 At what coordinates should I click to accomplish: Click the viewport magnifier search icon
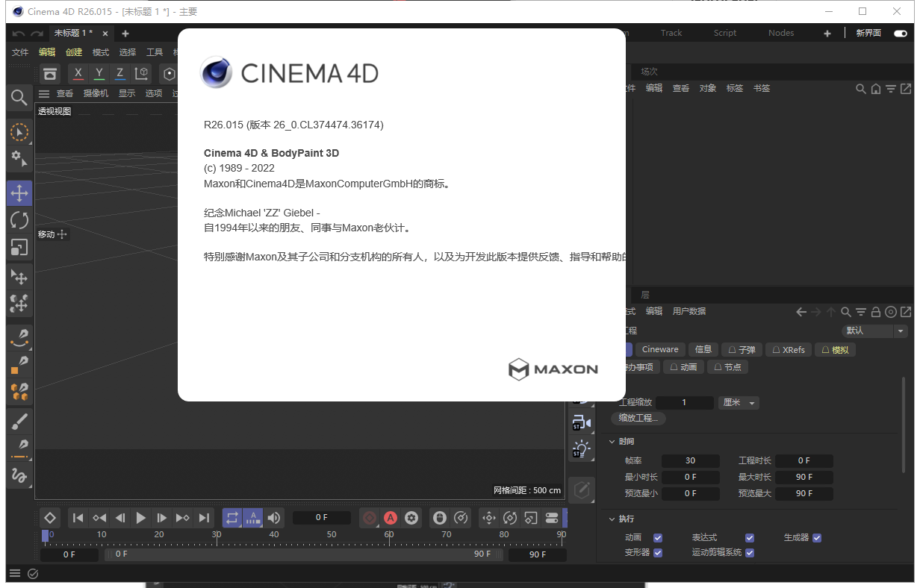19,98
